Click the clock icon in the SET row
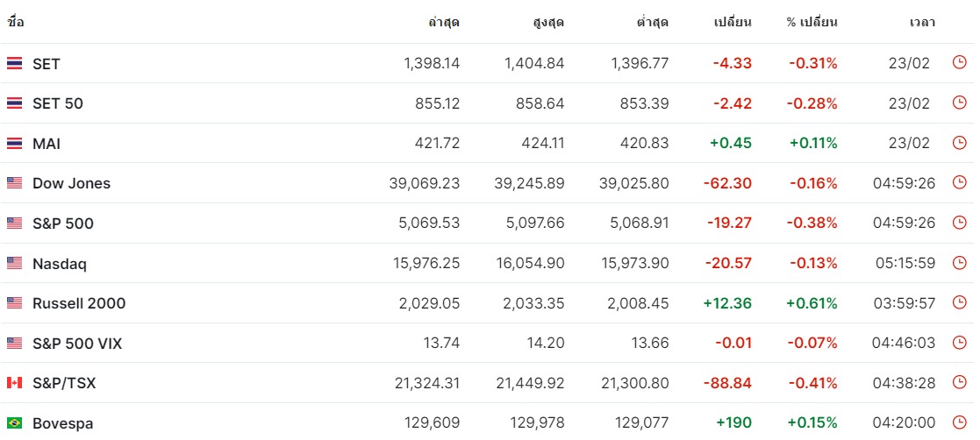Screen dimensions: 980x440 point(959,62)
